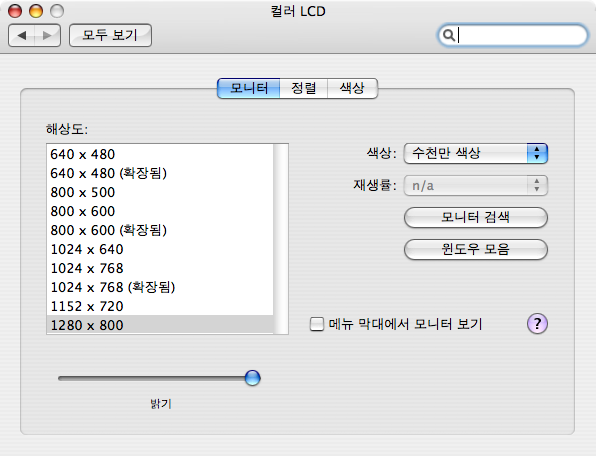Image resolution: width=596 pixels, height=456 pixels.
Task: Click the 모두 보기 button
Action: click(x=110, y=36)
